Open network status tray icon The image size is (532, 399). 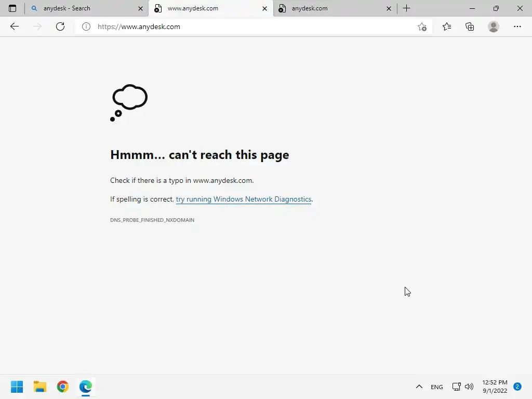pyautogui.click(x=456, y=387)
